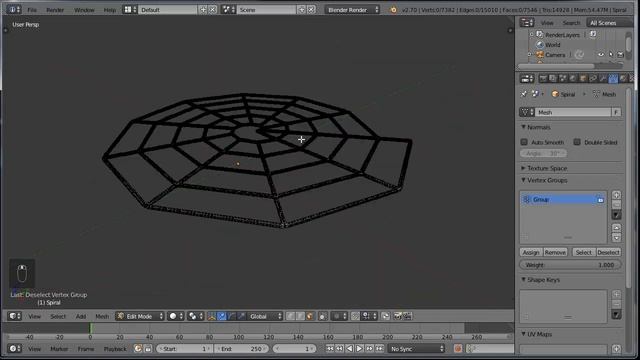Open the No Sync dropdown
The width and height of the screenshot is (640, 360).
pos(416,349)
